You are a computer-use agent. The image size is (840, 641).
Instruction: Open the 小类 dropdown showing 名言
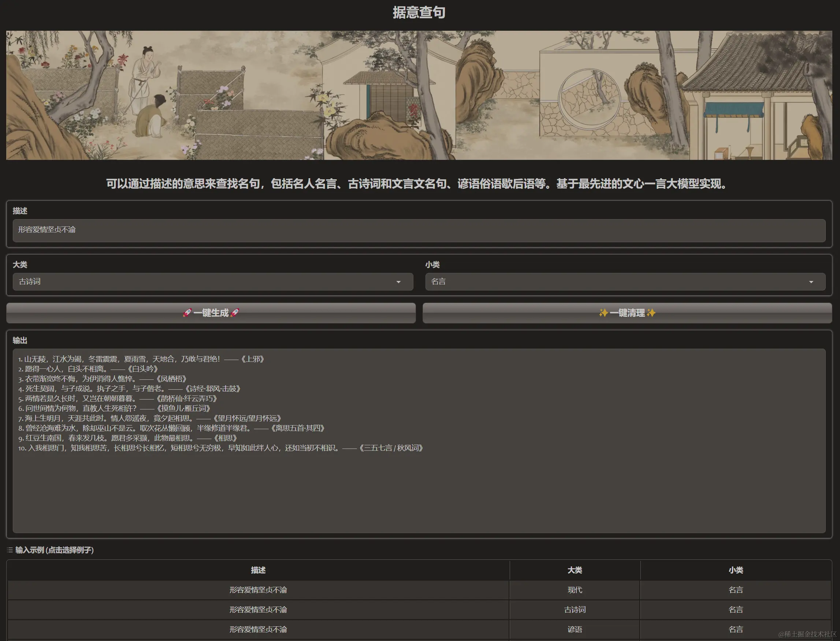[x=618, y=282]
